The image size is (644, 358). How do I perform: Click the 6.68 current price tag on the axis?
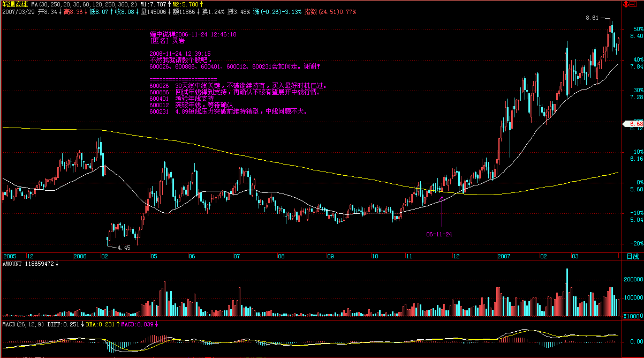pos(633,124)
